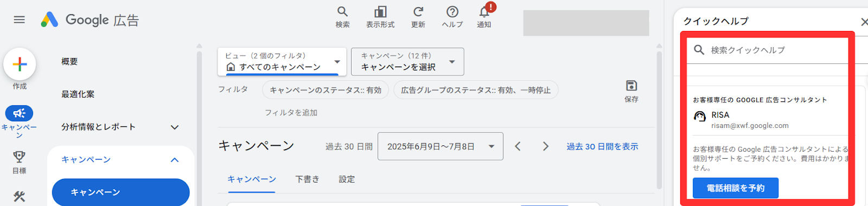Select the 目標 trophy sidebar icon
This screenshot has height=206, width=868.
tap(19, 157)
